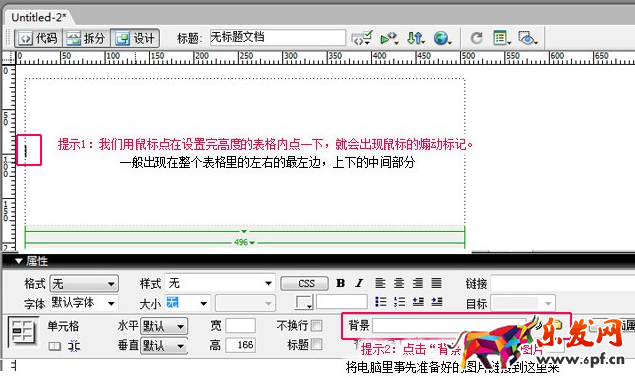Viewport: 635px width, 380px height.
Task: Open preview in browser globe icon
Action: pos(442,38)
